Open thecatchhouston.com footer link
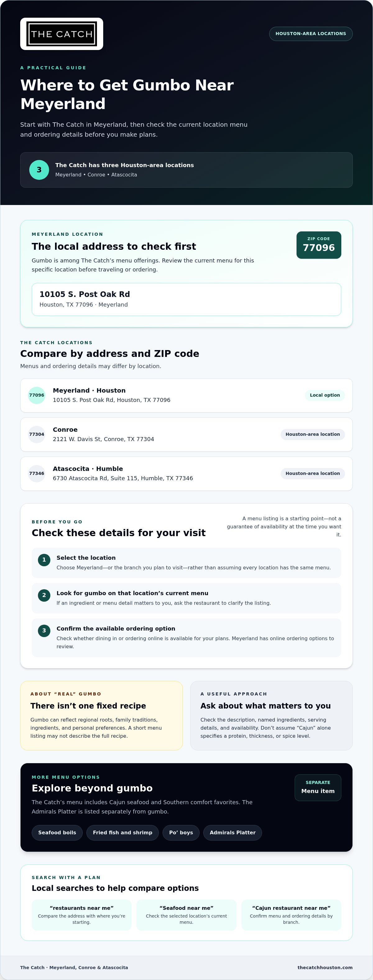Screen dimensions: 373x980 325,968
